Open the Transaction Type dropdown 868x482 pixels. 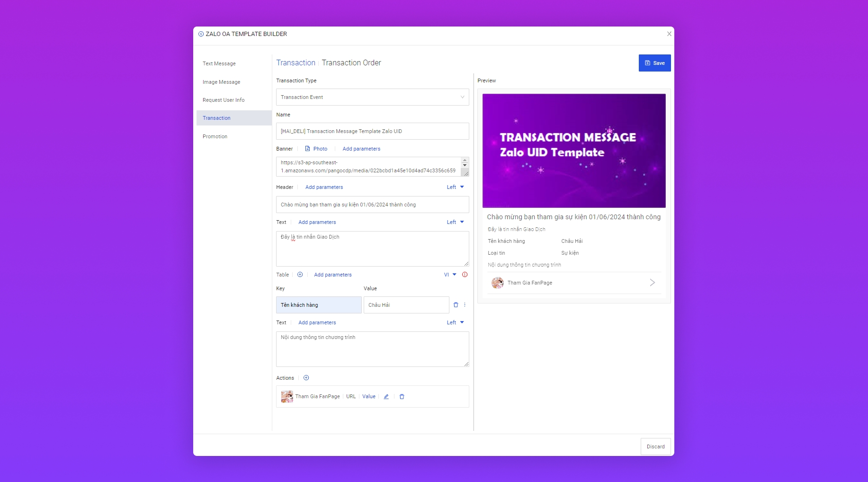(372, 97)
